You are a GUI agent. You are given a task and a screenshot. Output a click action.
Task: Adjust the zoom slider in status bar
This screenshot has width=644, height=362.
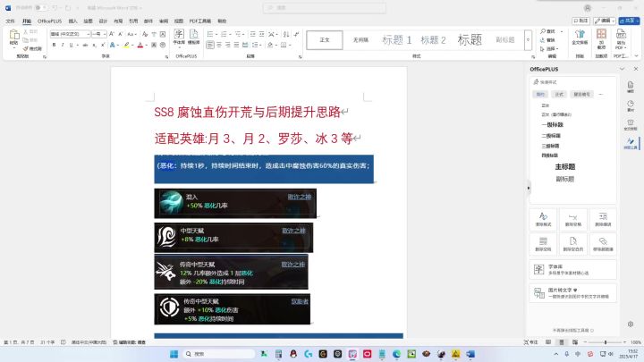click(x=605, y=341)
